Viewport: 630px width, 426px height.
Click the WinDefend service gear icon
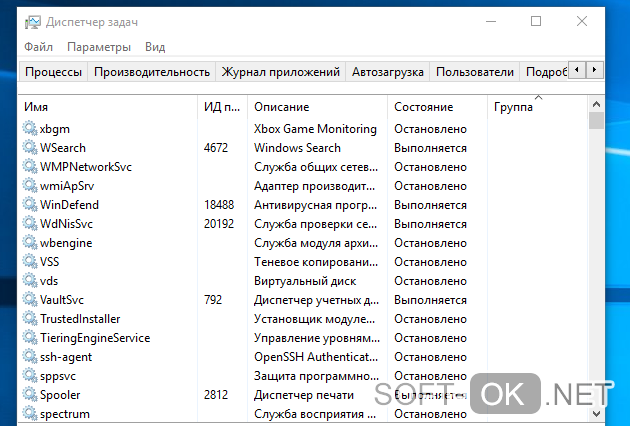[x=30, y=205]
